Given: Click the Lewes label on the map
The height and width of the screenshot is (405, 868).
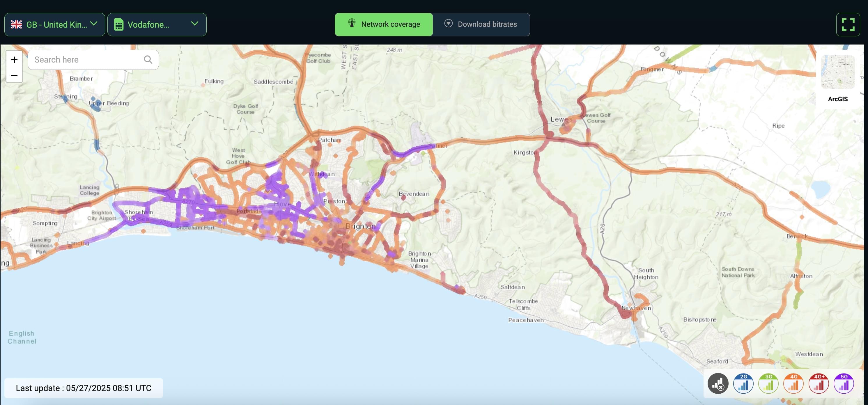Looking at the screenshot, I should 561,119.
